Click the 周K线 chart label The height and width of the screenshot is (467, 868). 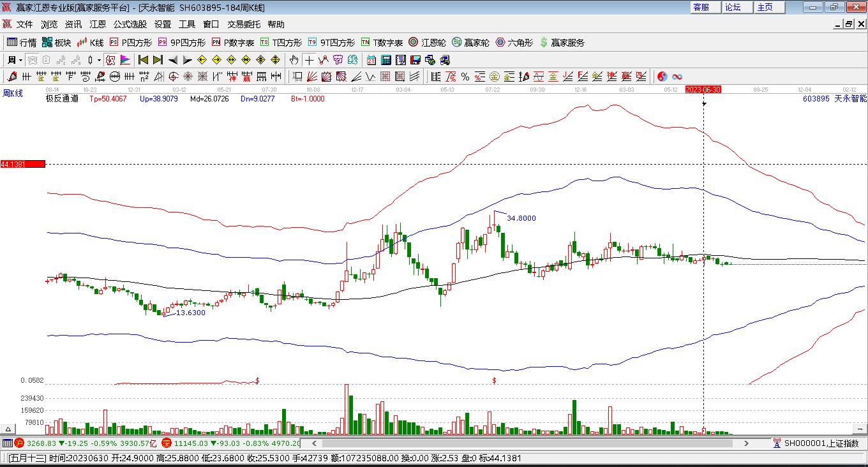click(13, 94)
